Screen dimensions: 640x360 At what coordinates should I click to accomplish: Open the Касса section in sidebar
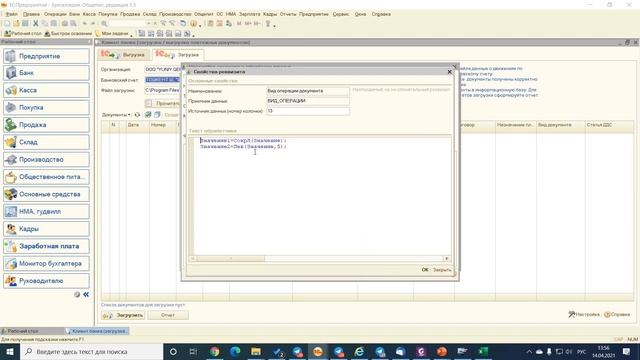click(46, 90)
